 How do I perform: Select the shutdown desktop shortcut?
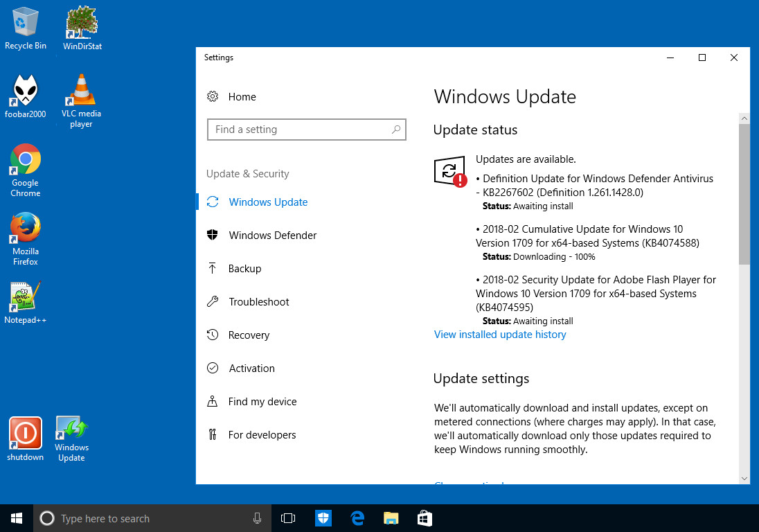[x=25, y=438]
